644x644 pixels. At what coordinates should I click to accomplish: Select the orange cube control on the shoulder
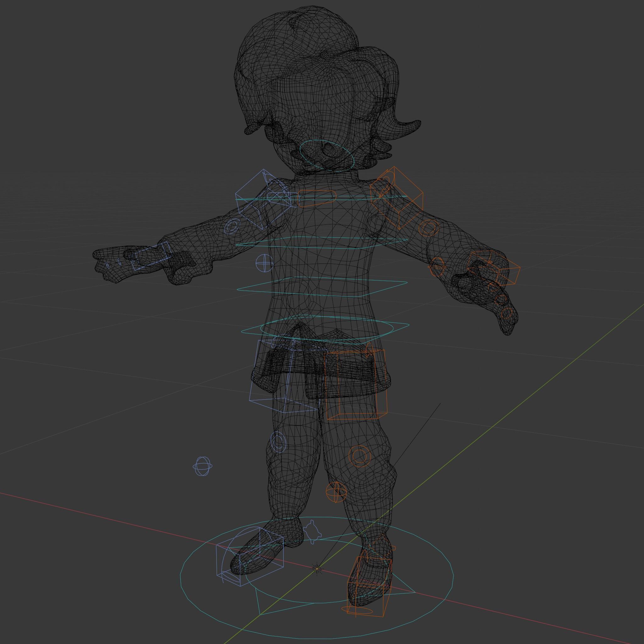pos(397,197)
